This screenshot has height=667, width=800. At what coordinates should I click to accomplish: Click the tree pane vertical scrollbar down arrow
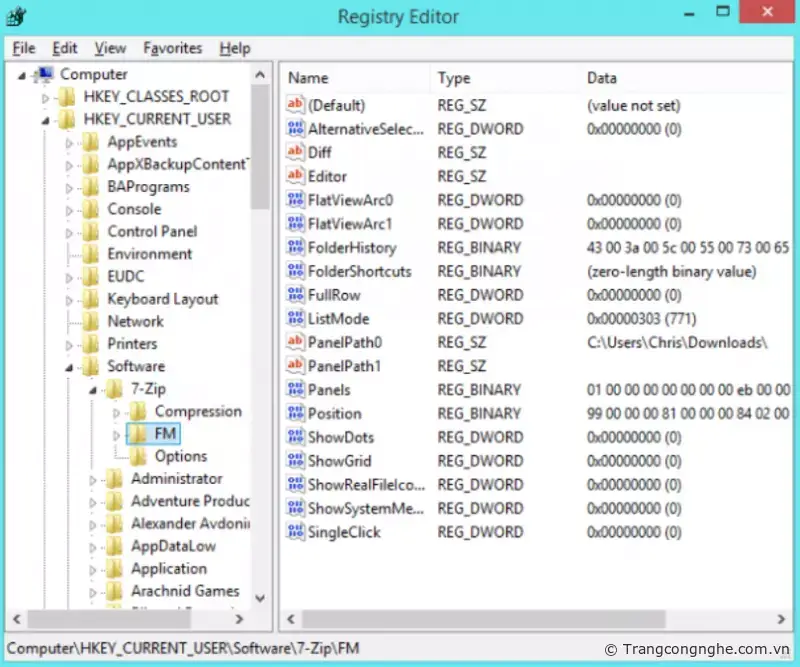(x=260, y=598)
